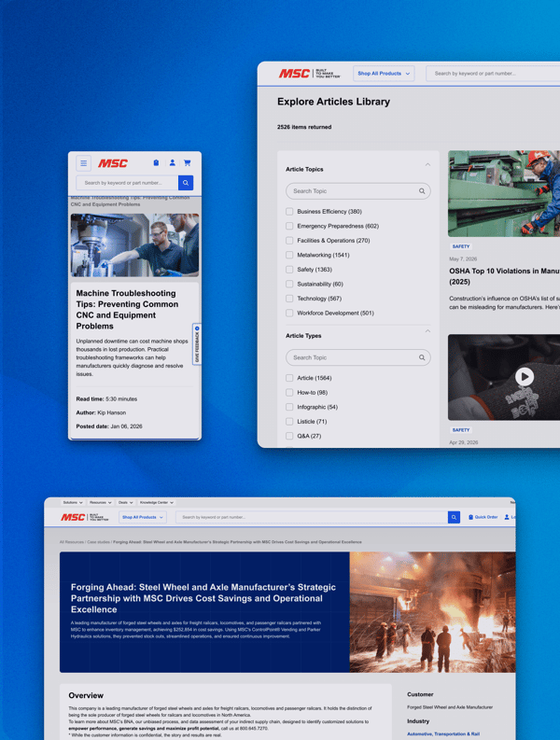Click the Overview heading on case study page

tap(86, 695)
